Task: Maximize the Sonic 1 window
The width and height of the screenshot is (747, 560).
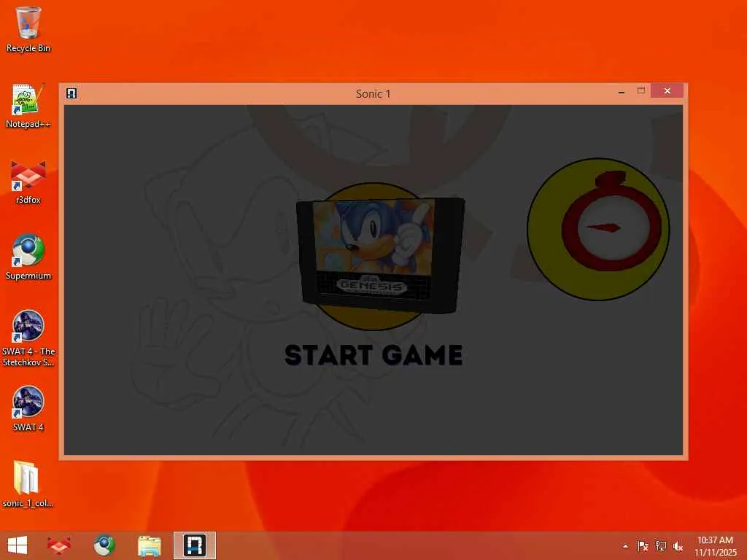Action: tap(640, 90)
